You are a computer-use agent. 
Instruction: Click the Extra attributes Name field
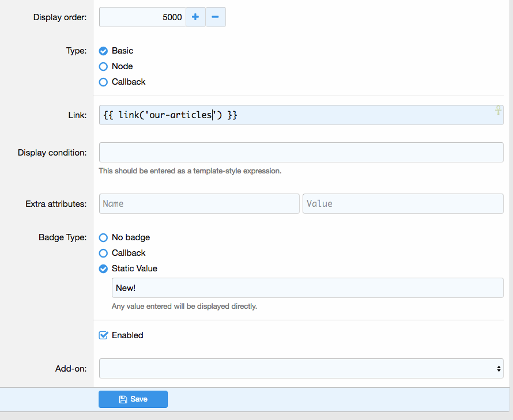[x=199, y=204]
